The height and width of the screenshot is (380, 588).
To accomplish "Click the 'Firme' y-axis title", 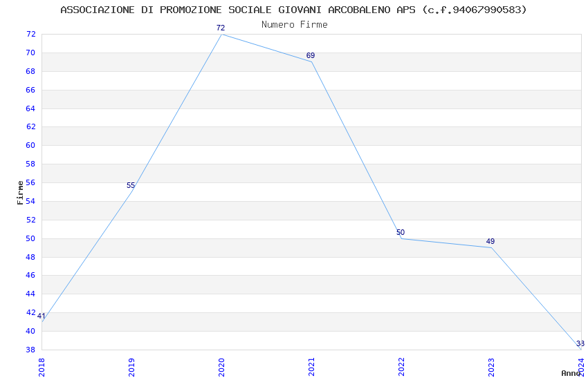I will pos(20,193).
